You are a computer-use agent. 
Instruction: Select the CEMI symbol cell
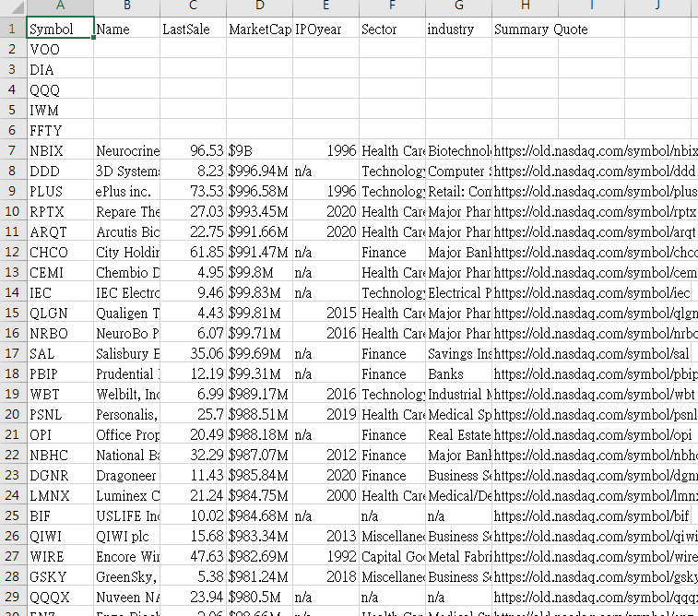[60, 272]
